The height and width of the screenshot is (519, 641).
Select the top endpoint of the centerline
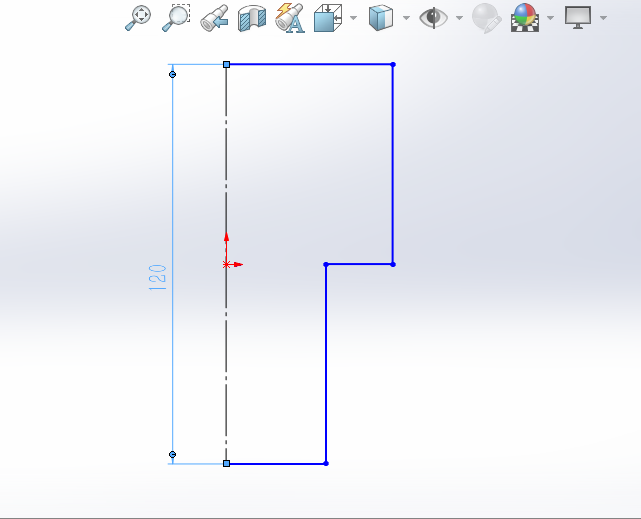click(x=226, y=65)
